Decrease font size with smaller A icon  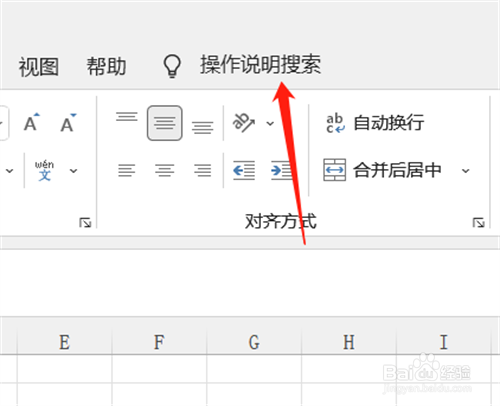(68, 123)
